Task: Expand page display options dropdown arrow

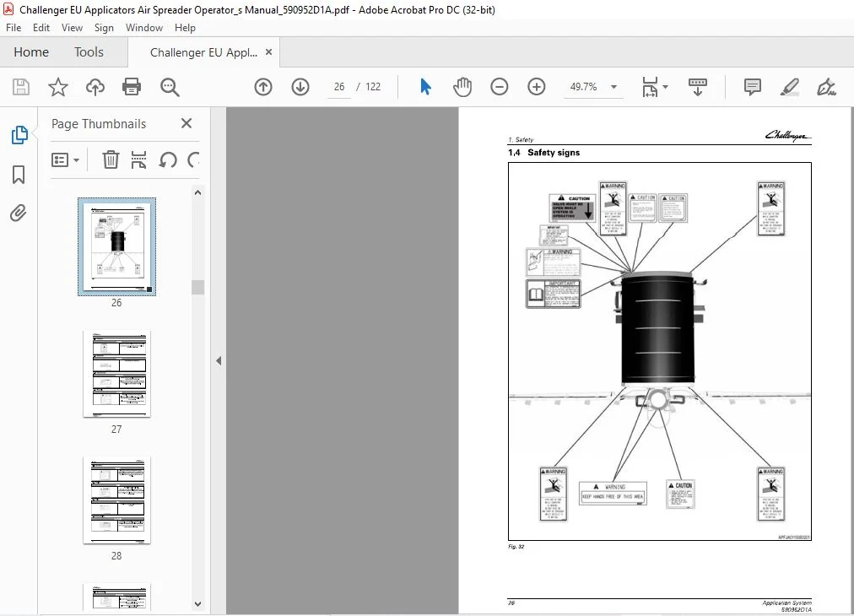Action: click(665, 87)
